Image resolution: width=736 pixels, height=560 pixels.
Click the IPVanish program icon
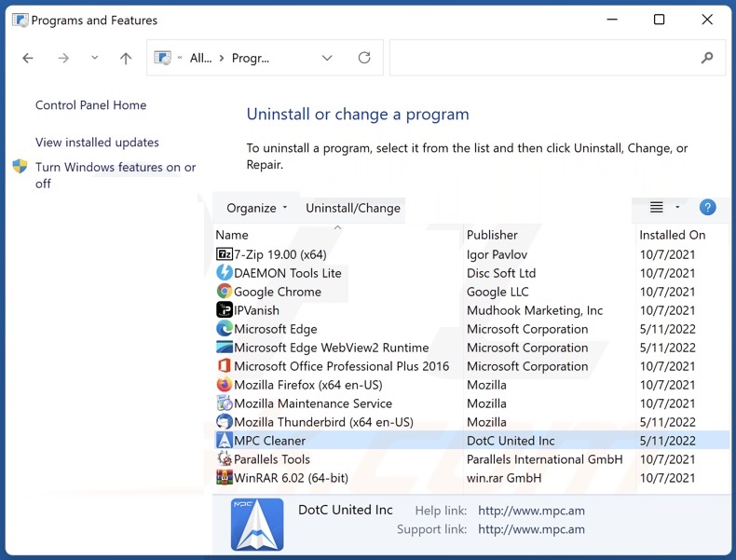click(225, 309)
